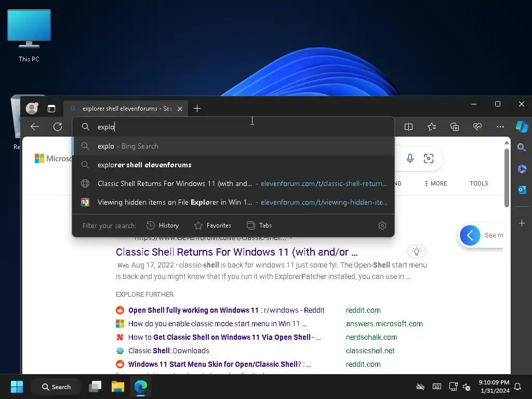532x399 pixels.
Task: Open Classic Shell Returns suggestion in dropdown
Action: coord(233,183)
